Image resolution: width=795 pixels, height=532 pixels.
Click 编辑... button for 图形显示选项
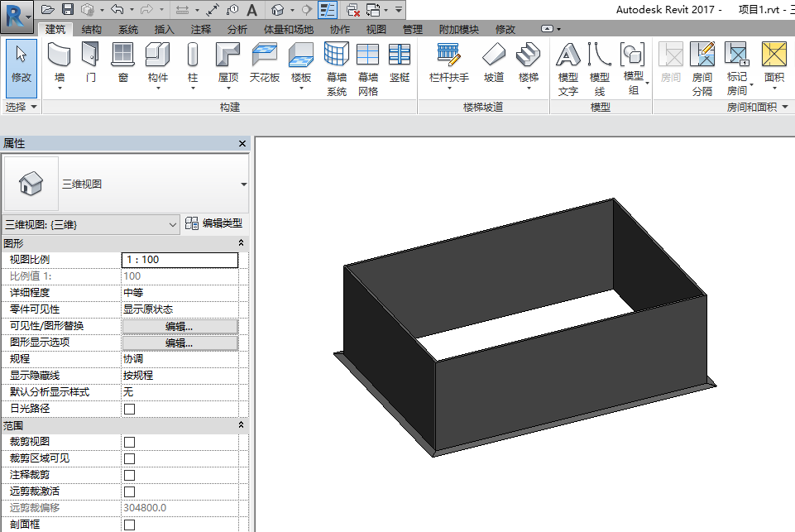coord(180,343)
